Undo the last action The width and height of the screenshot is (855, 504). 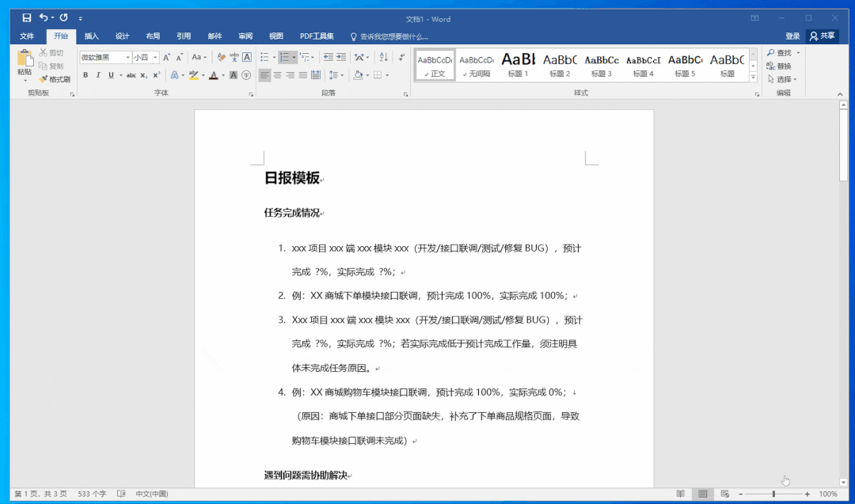pyautogui.click(x=44, y=18)
